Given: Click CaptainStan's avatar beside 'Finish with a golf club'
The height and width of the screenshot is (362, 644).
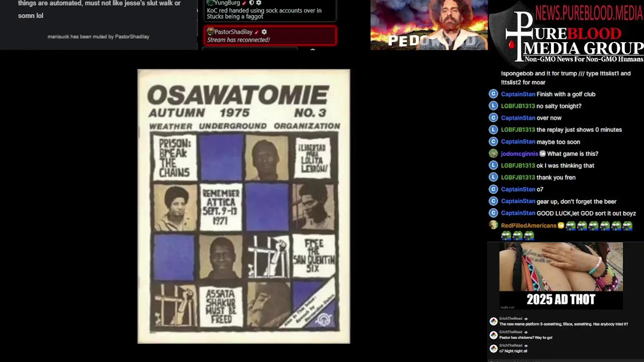Looking at the screenshot, I should [494, 94].
